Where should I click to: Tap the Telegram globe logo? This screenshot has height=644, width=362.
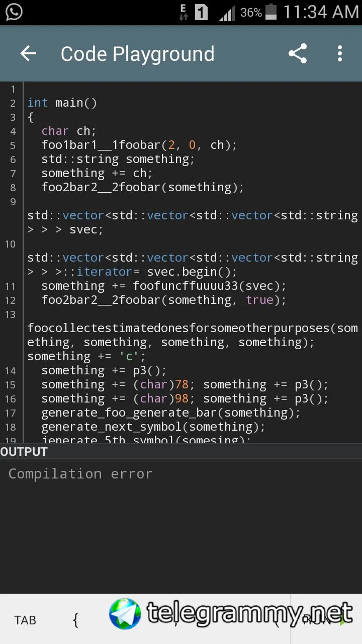click(x=125, y=614)
